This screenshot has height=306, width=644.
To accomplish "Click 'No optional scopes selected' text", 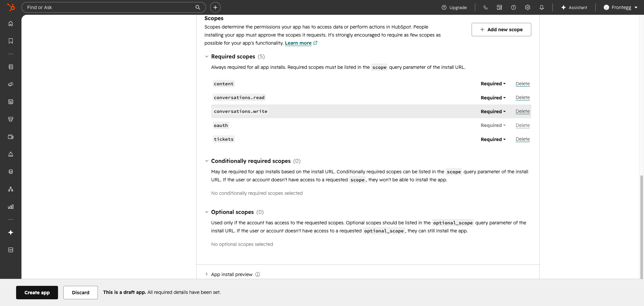I will point(242,244).
